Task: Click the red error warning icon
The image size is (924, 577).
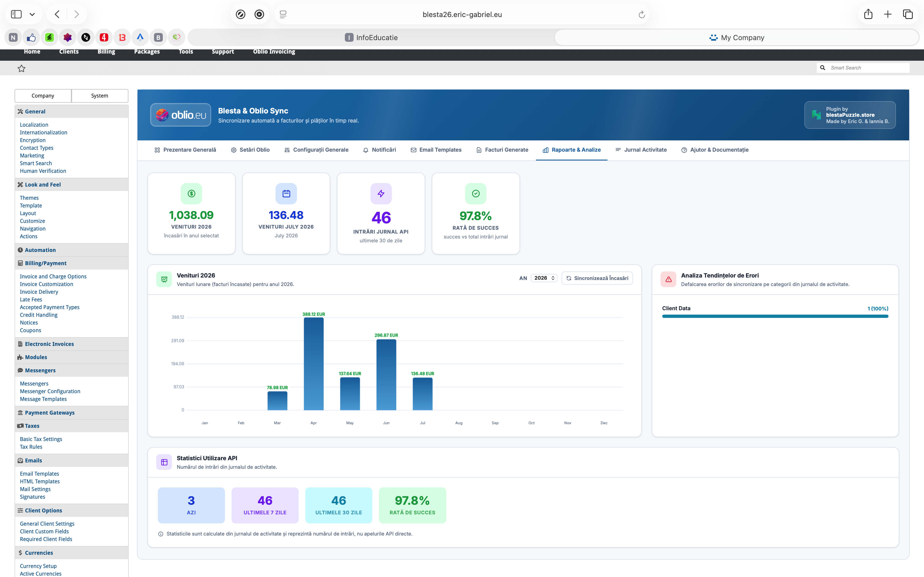Action: tap(668, 279)
